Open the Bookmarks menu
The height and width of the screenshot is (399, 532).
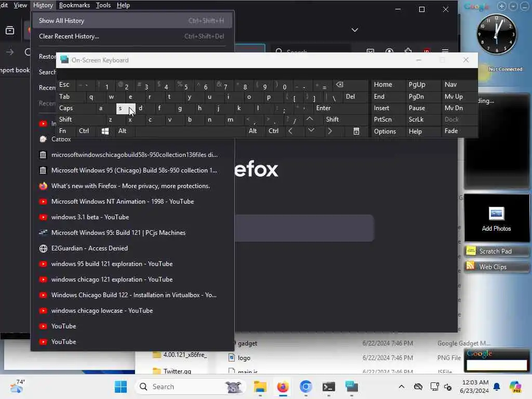74,5
